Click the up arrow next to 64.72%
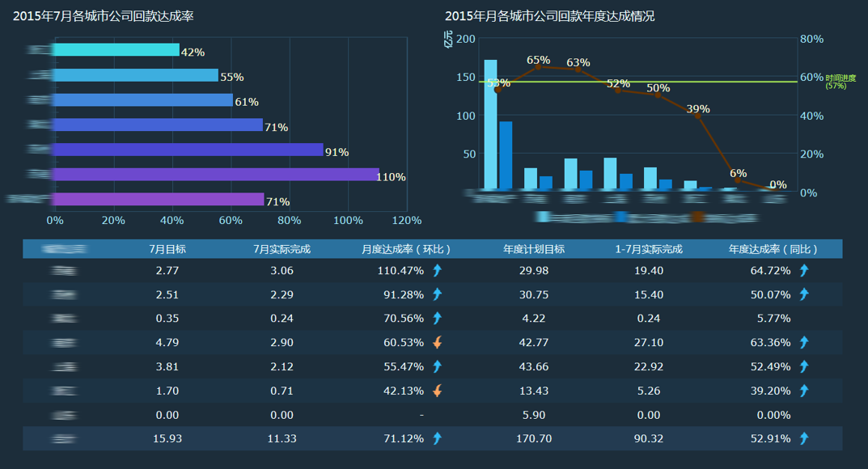868x469 pixels. [x=804, y=270]
